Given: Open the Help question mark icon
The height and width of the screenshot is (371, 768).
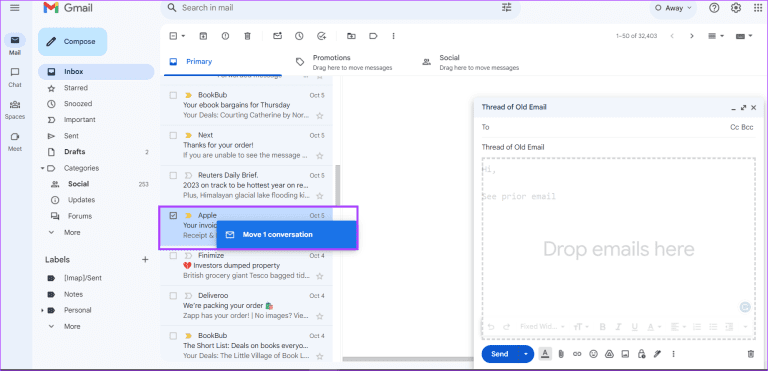Looking at the screenshot, I should click(x=715, y=8).
